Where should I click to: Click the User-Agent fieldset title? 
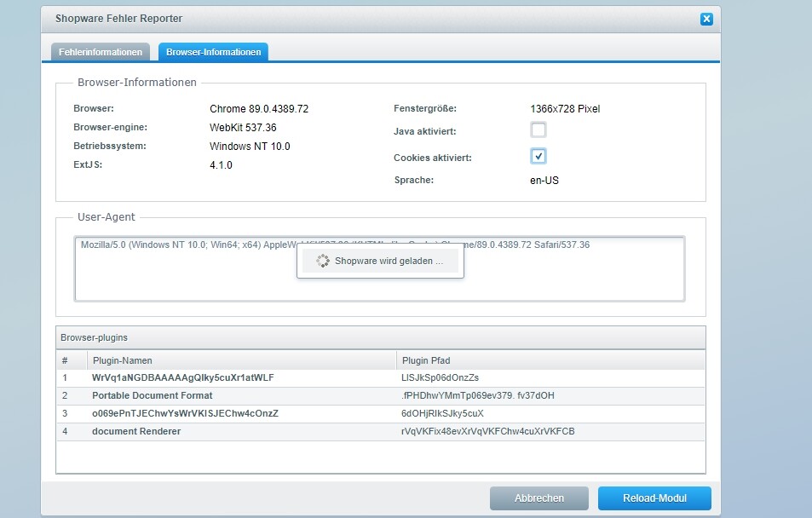[107, 217]
